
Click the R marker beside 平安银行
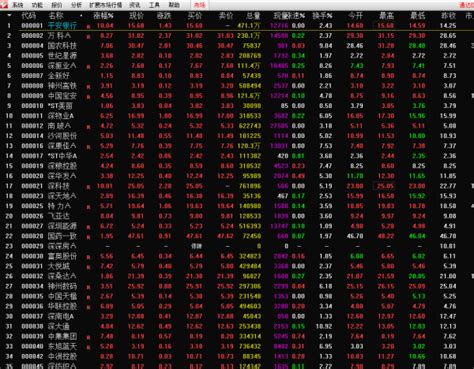(88, 27)
